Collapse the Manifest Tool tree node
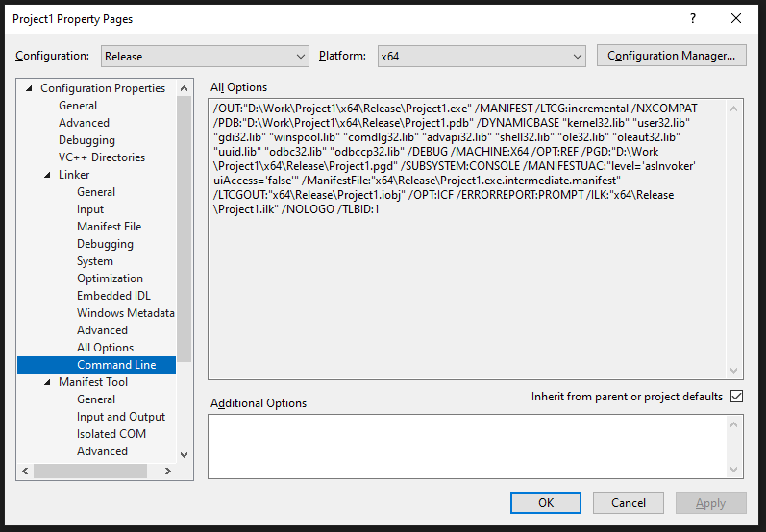Screen dimensions: 766x532 pos(48,382)
